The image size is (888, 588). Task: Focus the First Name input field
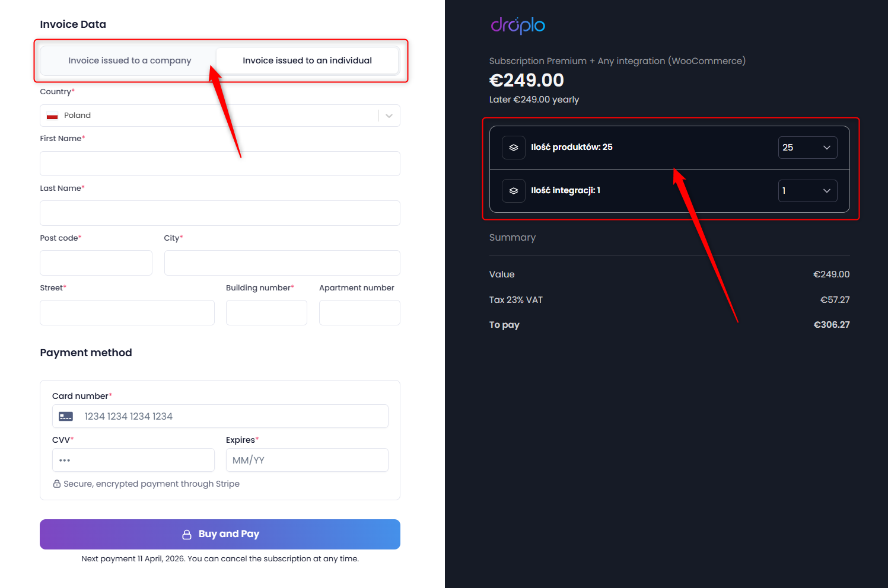click(x=220, y=164)
